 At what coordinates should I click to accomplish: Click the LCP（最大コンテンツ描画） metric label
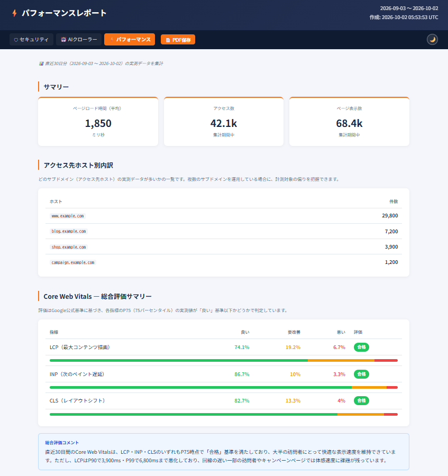click(x=80, y=347)
